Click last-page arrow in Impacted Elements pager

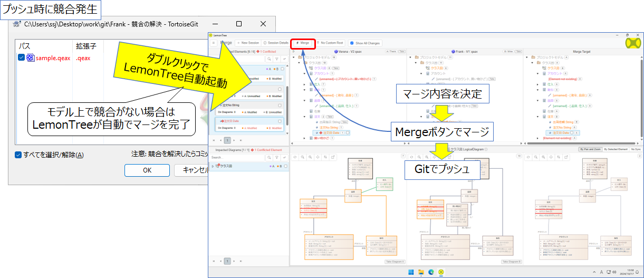240,140
